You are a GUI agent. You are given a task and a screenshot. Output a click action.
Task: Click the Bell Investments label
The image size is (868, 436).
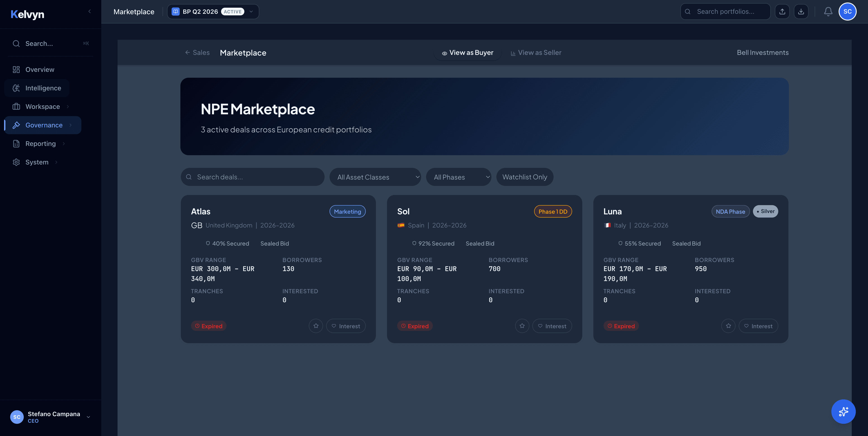point(762,52)
